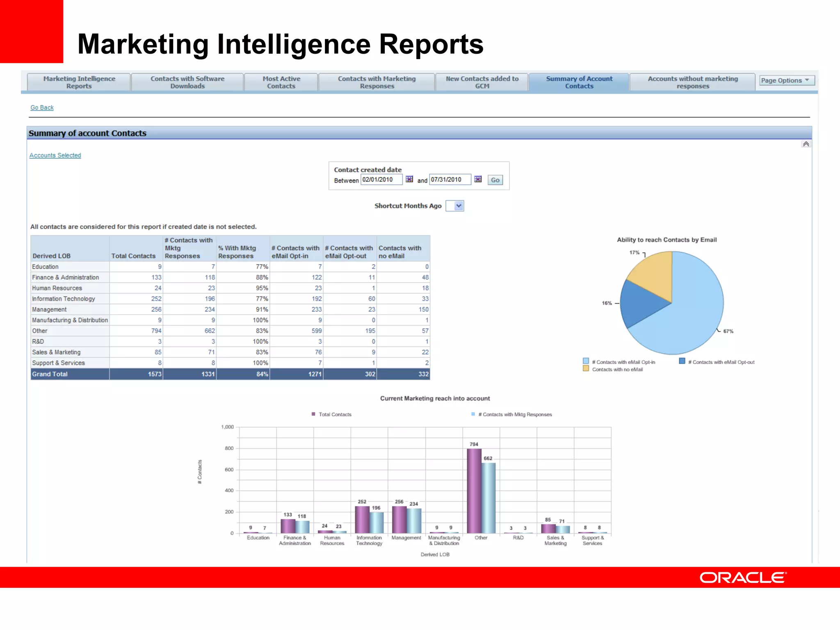Open Accounts without marketing responses tab

[x=693, y=82]
